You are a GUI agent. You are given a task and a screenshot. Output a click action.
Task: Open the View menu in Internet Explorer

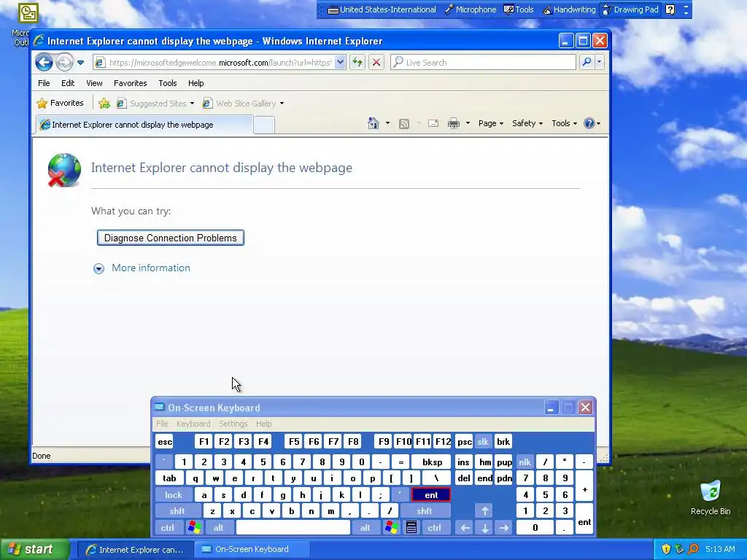coord(94,83)
